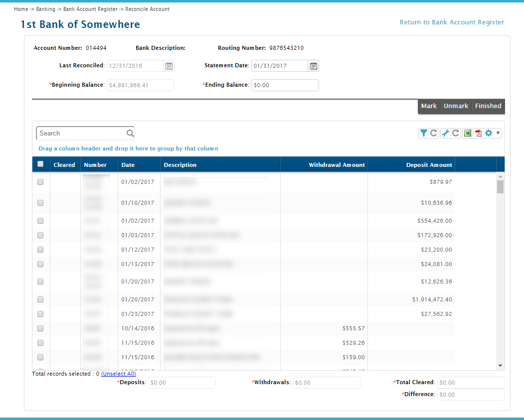The image size is (524, 420).
Task: Export the grid to Excel
Action: (468, 133)
